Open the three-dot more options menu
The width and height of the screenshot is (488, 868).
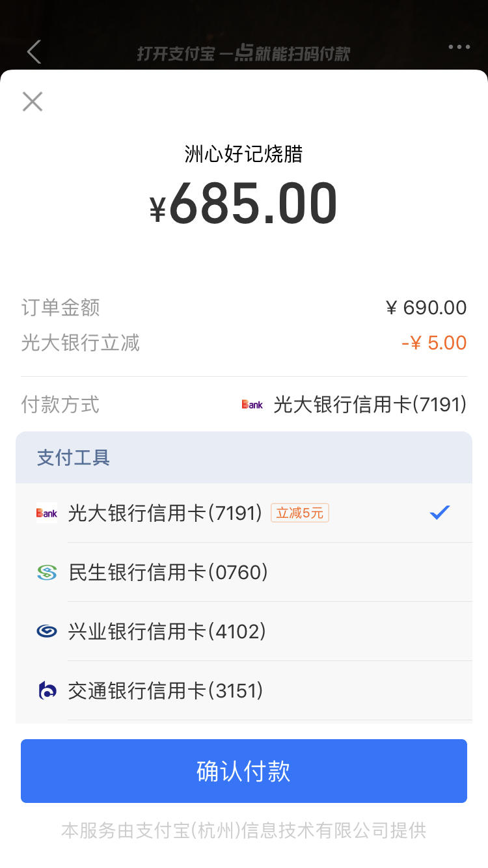tap(459, 47)
